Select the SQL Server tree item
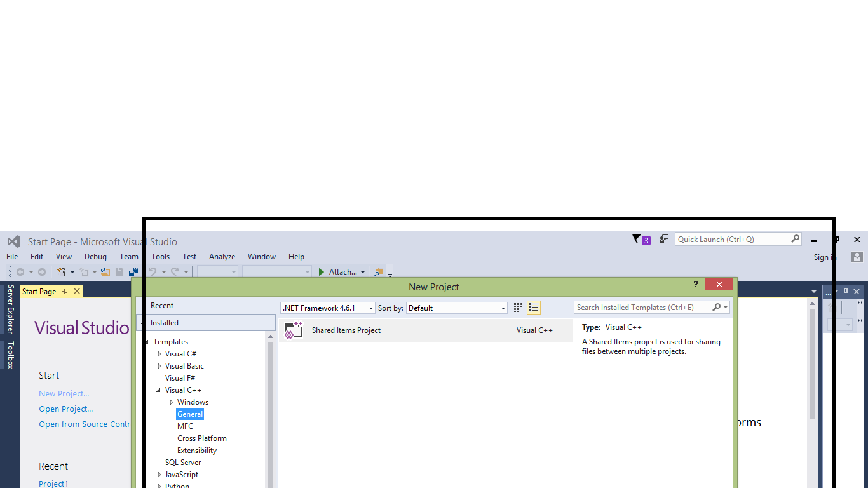 pos(183,463)
